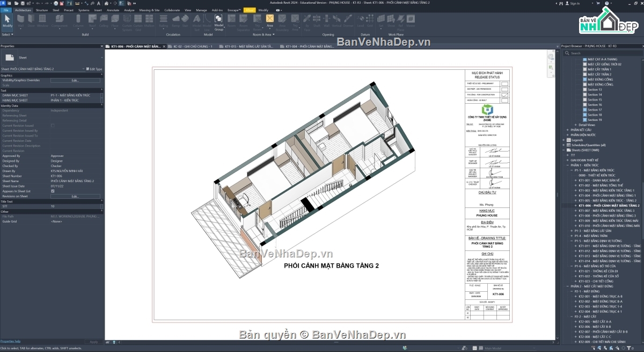Click the Roof tool icon

(x=92, y=19)
